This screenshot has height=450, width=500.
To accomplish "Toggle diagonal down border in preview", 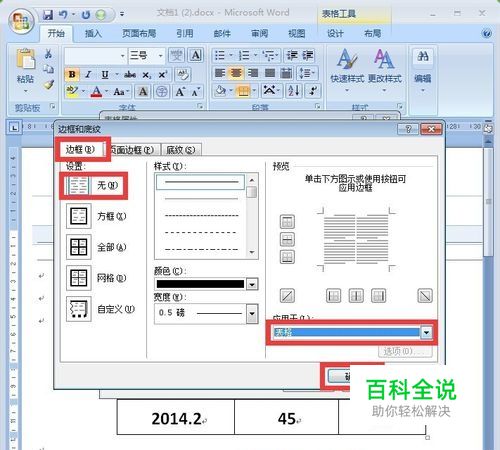I will click(x=425, y=296).
